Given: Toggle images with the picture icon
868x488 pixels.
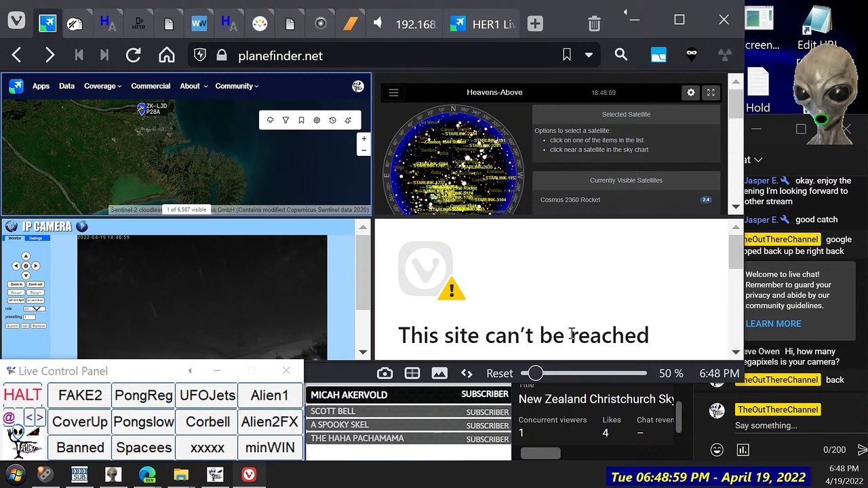Looking at the screenshot, I should [x=439, y=373].
